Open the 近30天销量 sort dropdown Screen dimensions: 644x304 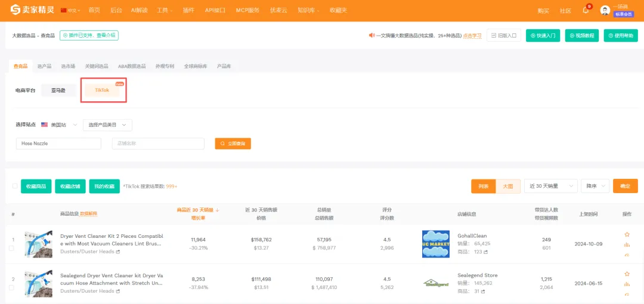(x=551, y=186)
